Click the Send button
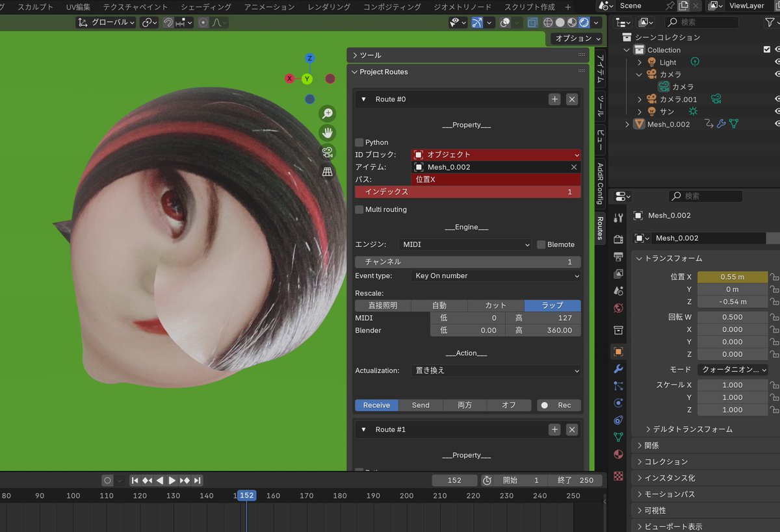Viewport: 780px width, 532px height. (421, 405)
